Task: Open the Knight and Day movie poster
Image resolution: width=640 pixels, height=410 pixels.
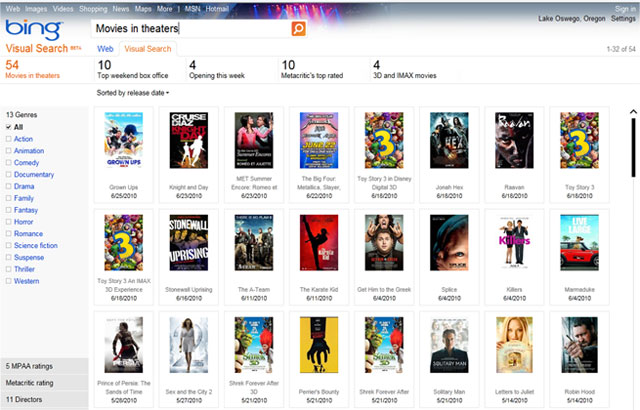Action: coord(189,140)
